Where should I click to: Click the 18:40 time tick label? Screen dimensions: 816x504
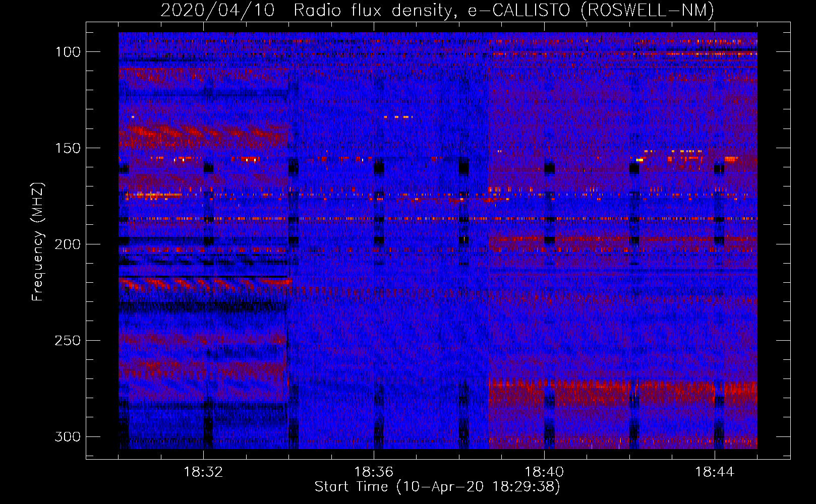(544, 472)
